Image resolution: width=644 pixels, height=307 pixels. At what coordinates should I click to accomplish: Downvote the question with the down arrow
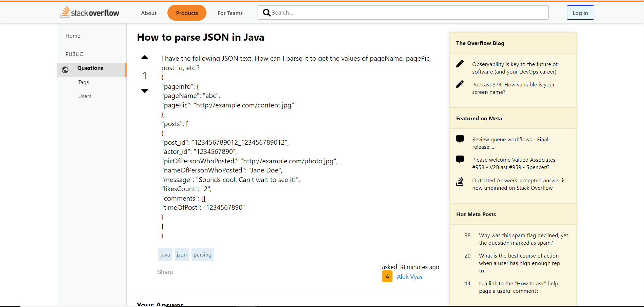point(145,90)
